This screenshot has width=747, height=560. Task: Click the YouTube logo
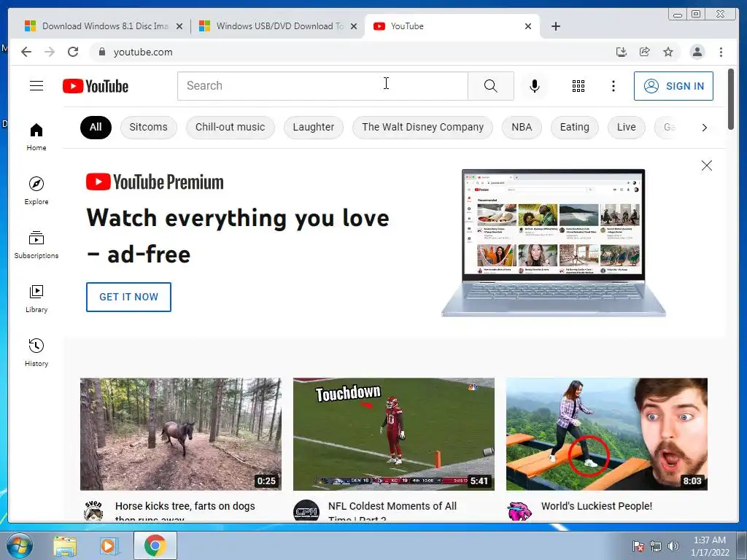(96, 86)
